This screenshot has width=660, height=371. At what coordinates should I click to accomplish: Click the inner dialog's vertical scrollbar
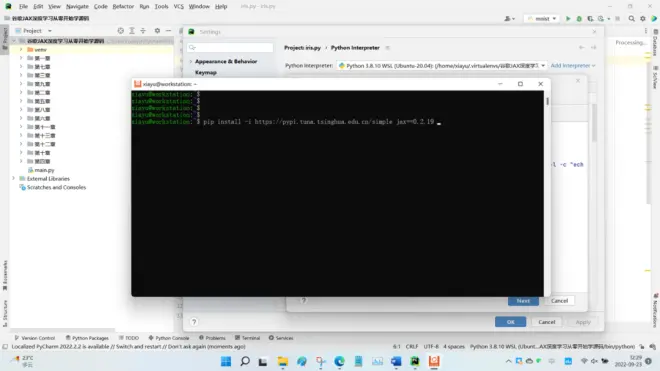pos(594,123)
